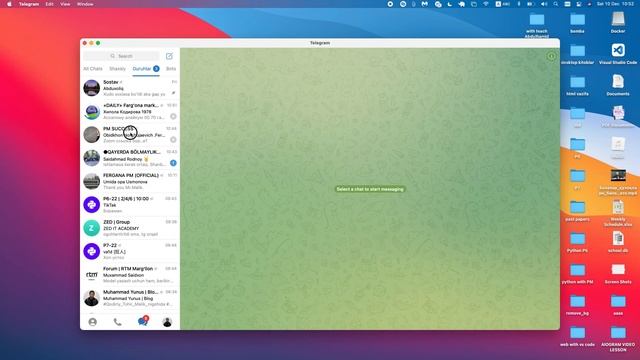640x360 pixels.
Task: Open the View menu
Action: click(65, 4)
